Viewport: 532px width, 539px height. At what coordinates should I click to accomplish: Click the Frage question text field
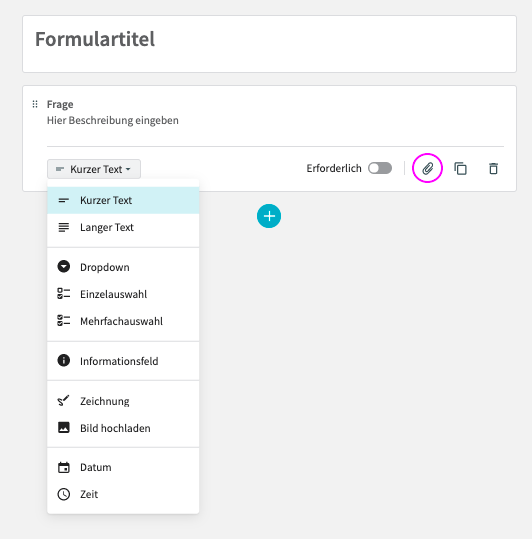275,104
